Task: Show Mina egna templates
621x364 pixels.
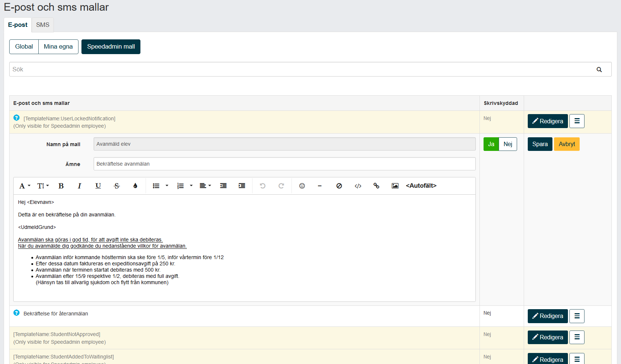Action: point(58,47)
